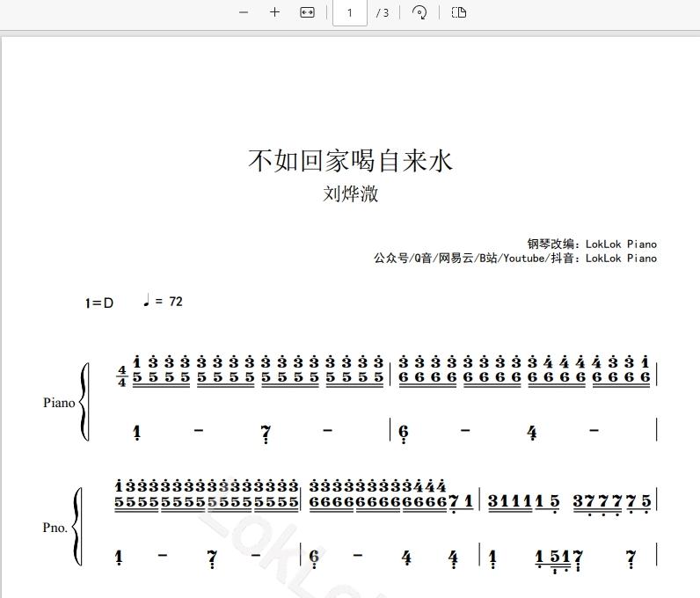The image size is (700, 598).
Task: Click the 公众号/Q音/网易云 credits line
Action: click(x=515, y=259)
